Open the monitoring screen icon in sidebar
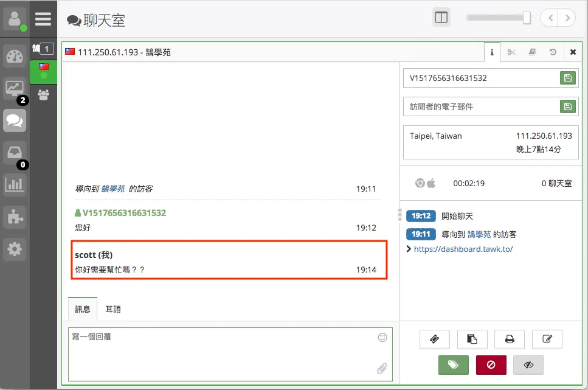Viewport: 588px width, 390px height. 15,89
